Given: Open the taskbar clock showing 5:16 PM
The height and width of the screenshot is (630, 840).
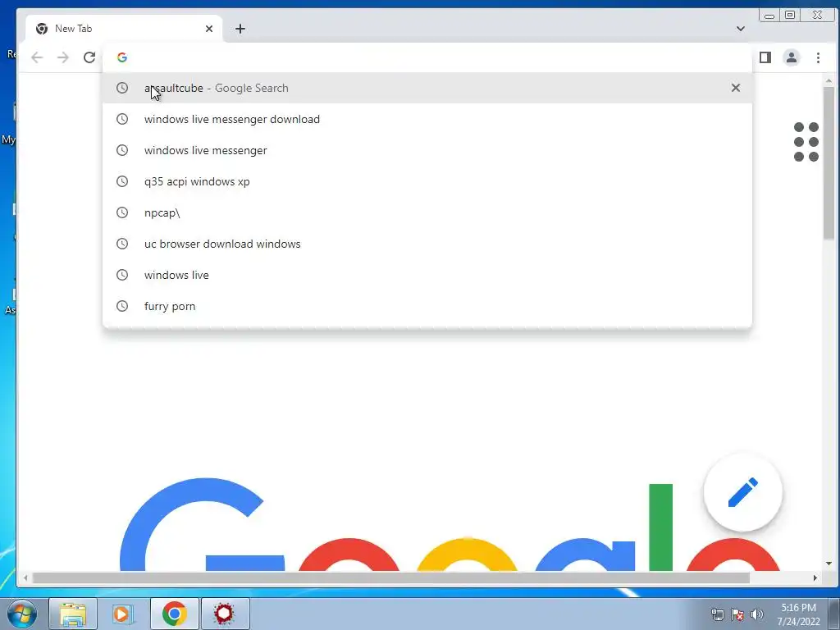Looking at the screenshot, I should [x=798, y=614].
